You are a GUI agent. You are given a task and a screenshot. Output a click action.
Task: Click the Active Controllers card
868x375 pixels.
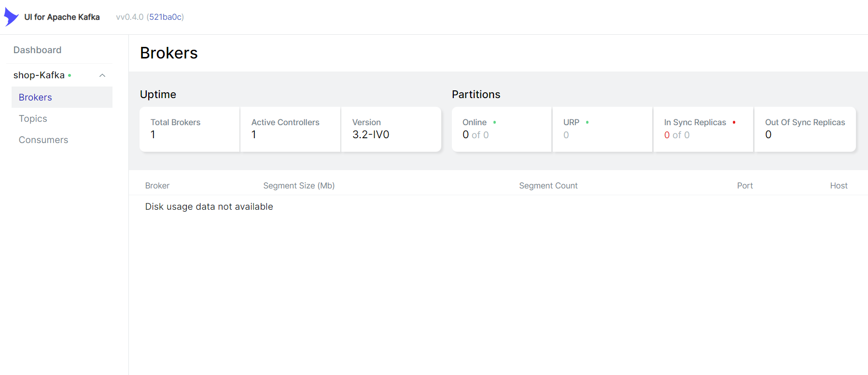click(290, 129)
